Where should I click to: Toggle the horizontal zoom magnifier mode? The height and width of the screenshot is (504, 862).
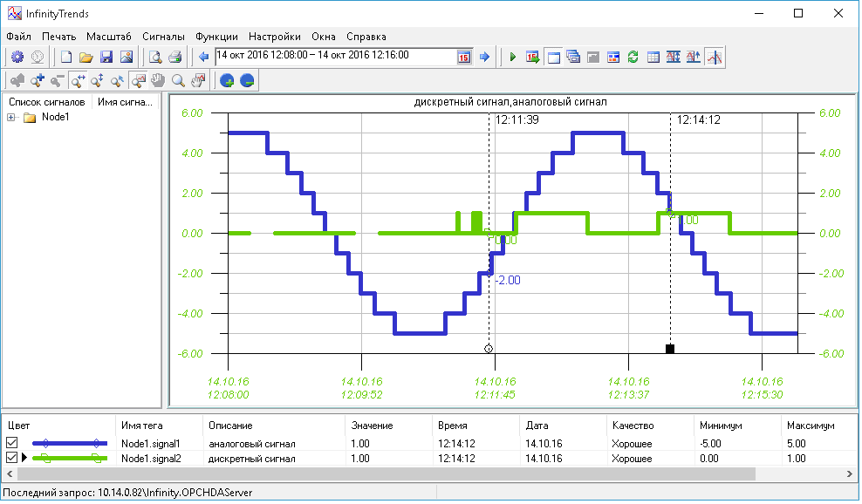(x=78, y=81)
